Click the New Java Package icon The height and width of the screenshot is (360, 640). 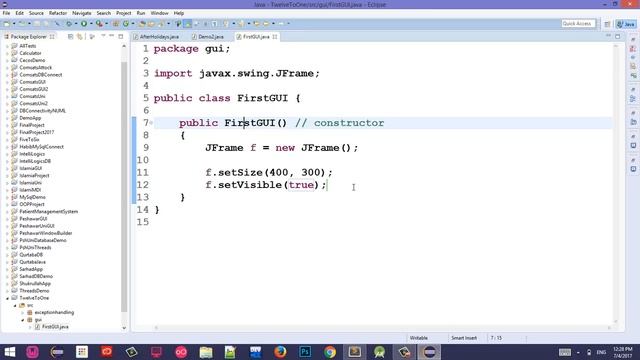(116, 24)
